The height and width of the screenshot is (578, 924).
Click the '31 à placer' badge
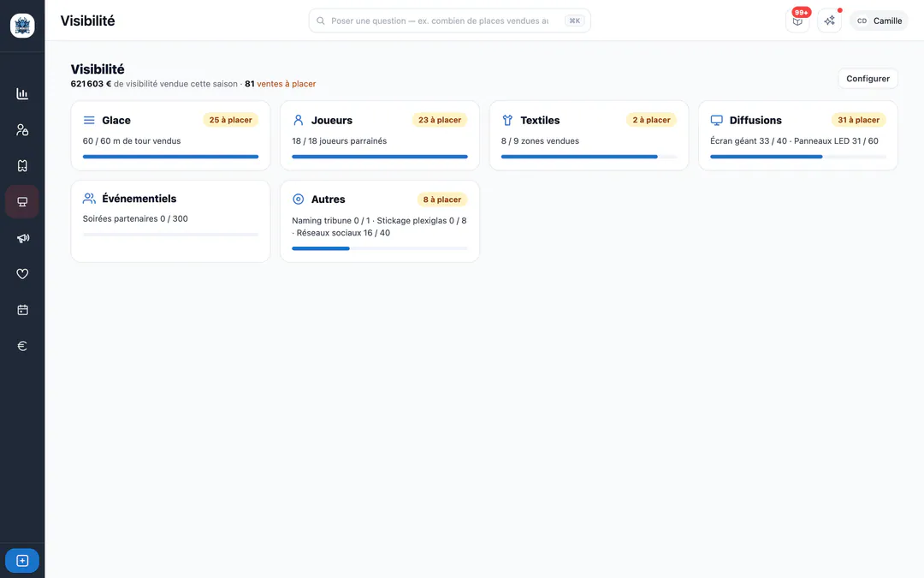coord(859,120)
